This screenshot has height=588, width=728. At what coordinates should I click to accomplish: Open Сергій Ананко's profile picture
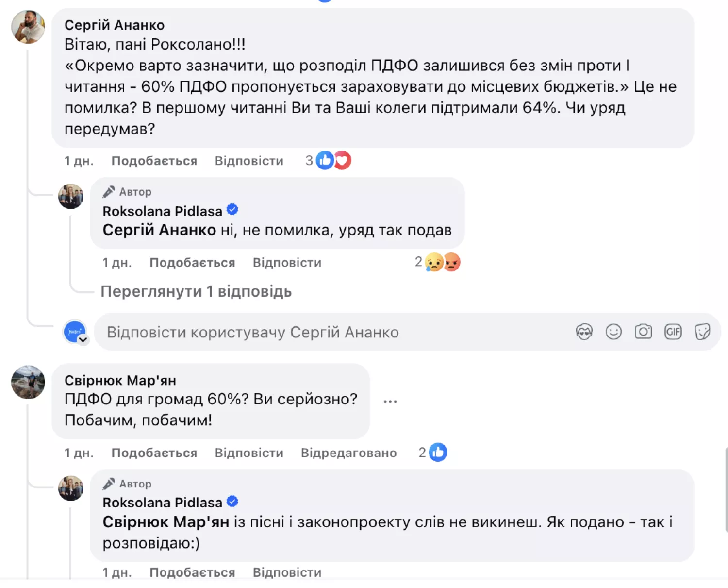tap(28, 27)
